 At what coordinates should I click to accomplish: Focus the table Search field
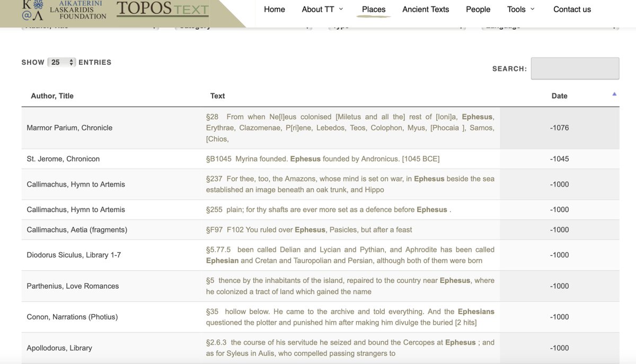575,68
